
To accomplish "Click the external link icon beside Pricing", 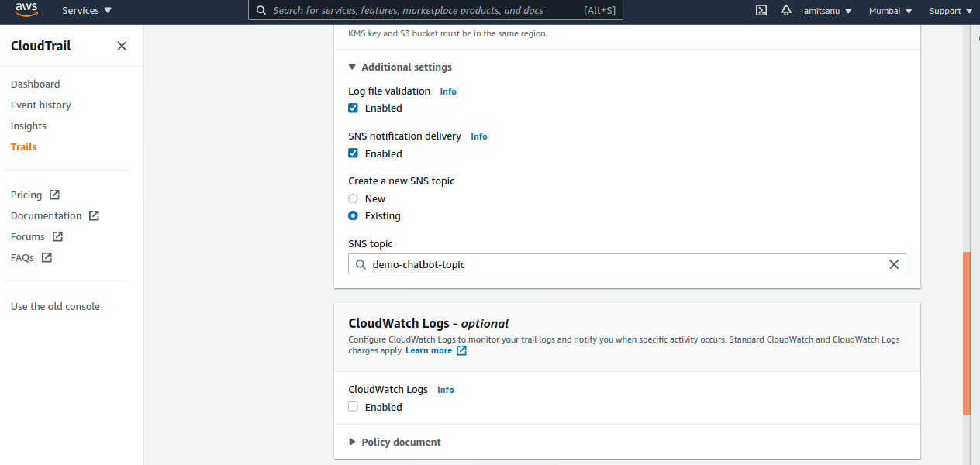I will click(54, 195).
